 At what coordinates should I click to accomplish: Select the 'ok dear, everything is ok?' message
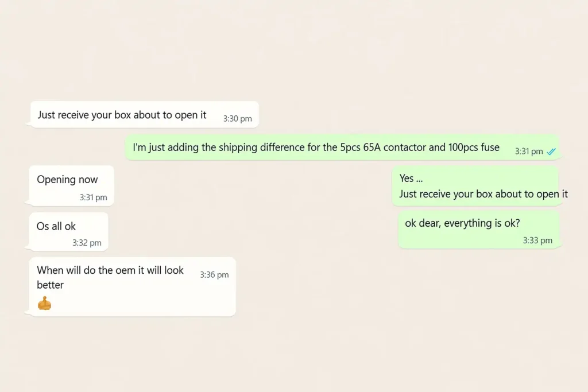(x=462, y=223)
